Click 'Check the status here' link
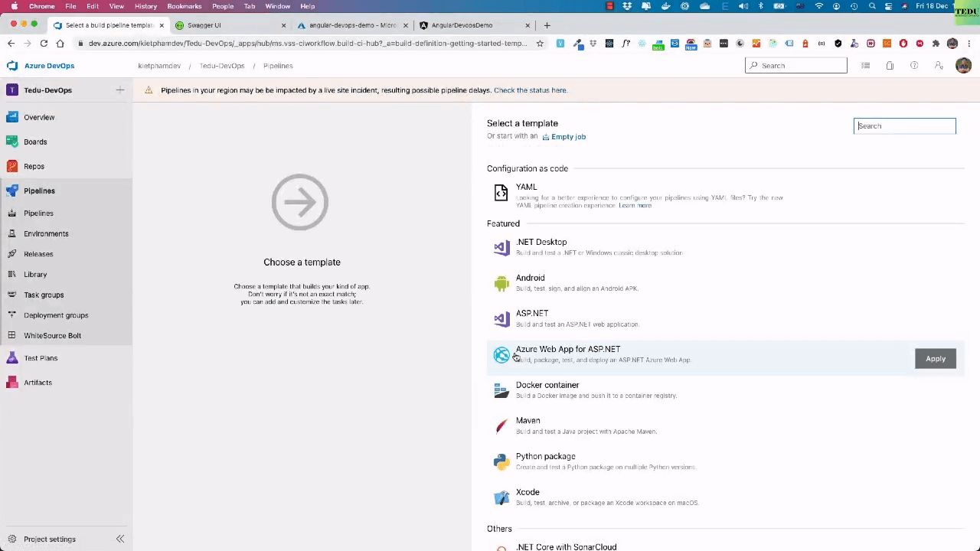The width and height of the screenshot is (980, 551). 530,90
